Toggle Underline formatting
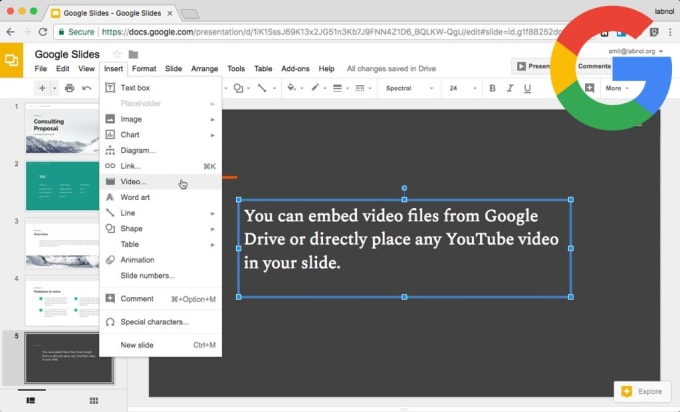 click(527, 88)
